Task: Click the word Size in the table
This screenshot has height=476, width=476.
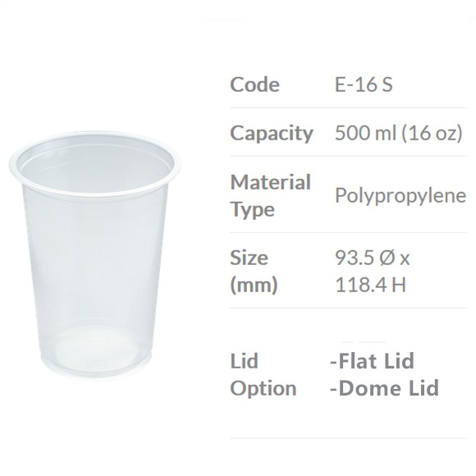Action: [249, 258]
